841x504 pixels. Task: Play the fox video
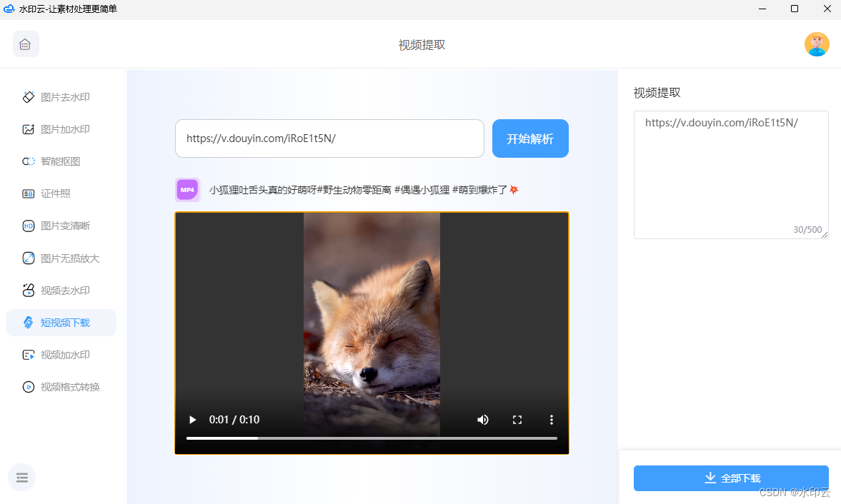192,419
